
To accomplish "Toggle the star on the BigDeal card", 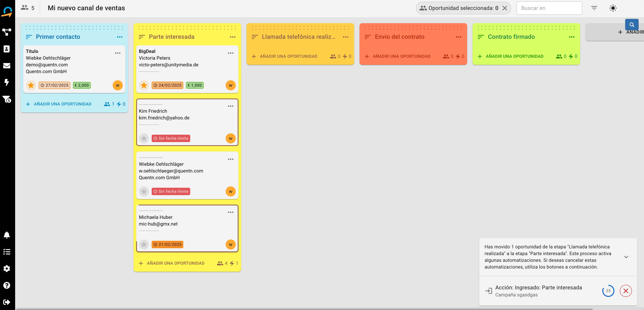I will [x=144, y=85].
